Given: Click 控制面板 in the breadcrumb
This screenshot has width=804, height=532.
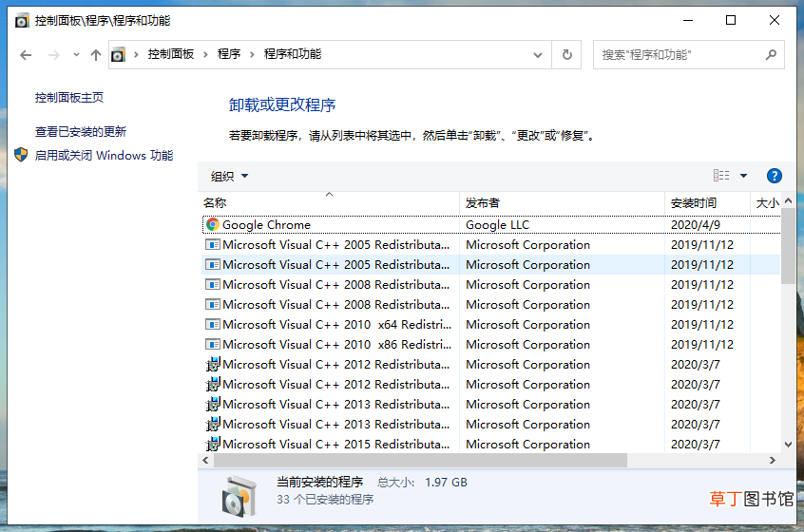Looking at the screenshot, I should click(171, 54).
